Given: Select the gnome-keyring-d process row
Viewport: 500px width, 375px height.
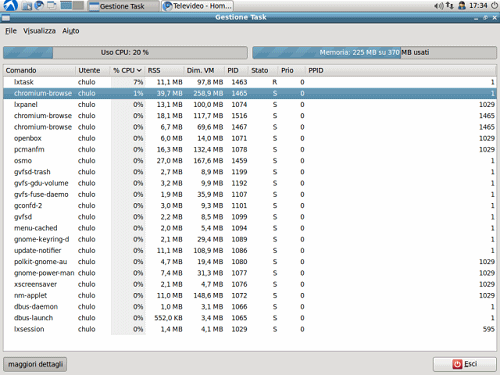Looking at the screenshot, I should pyautogui.click(x=250, y=239).
